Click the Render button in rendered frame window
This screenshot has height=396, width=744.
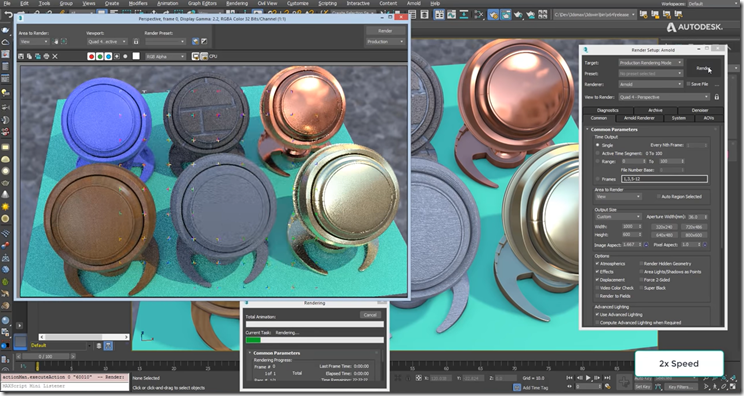point(385,31)
